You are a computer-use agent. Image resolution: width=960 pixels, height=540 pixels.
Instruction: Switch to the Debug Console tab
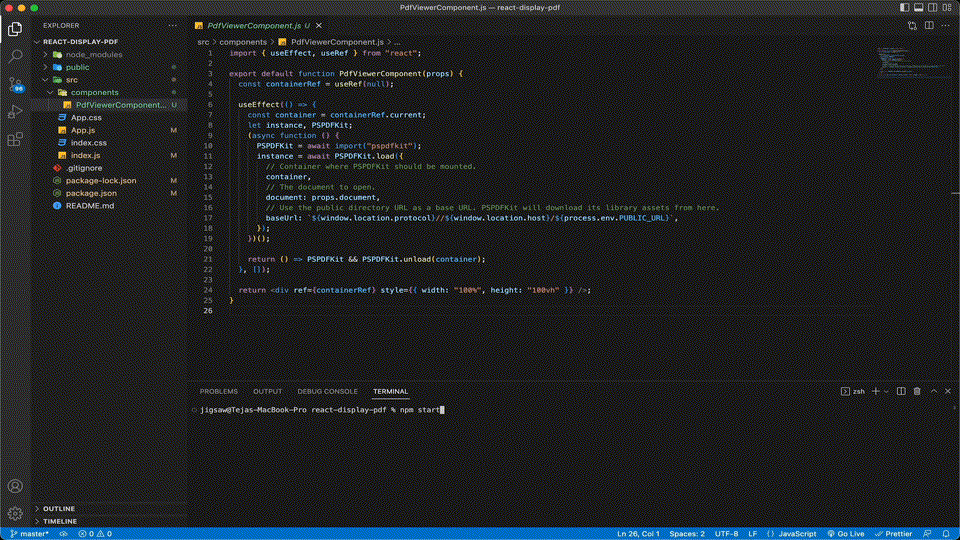pos(327,391)
